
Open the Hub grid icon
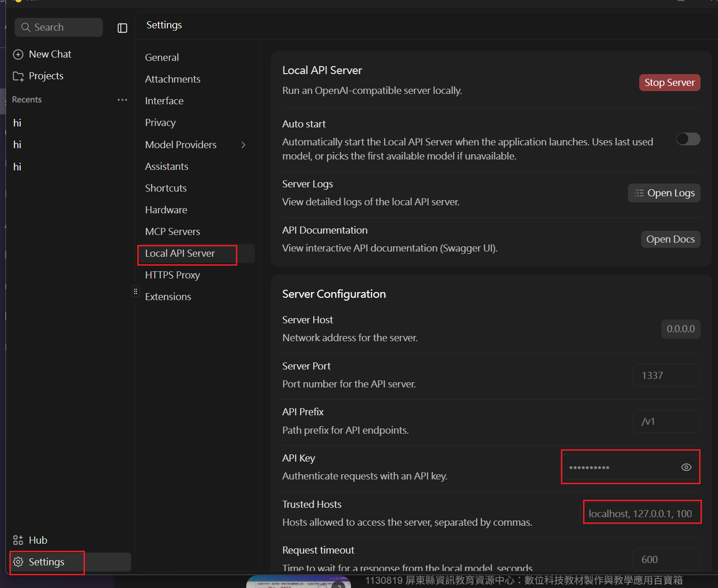click(x=18, y=540)
